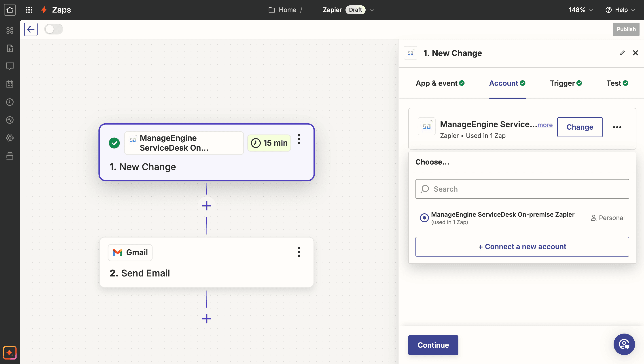Close the New Change step panel
The image size is (644, 364).
tap(635, 53)
